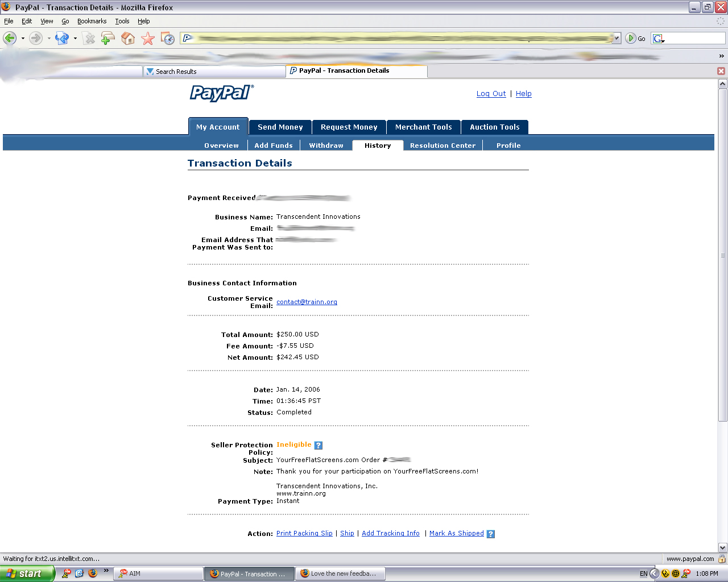The height and width of the screenshot is (582, 728).
Task: Switch to the Love the new feedba... taskbar window
Action: (x=341, y=573)
